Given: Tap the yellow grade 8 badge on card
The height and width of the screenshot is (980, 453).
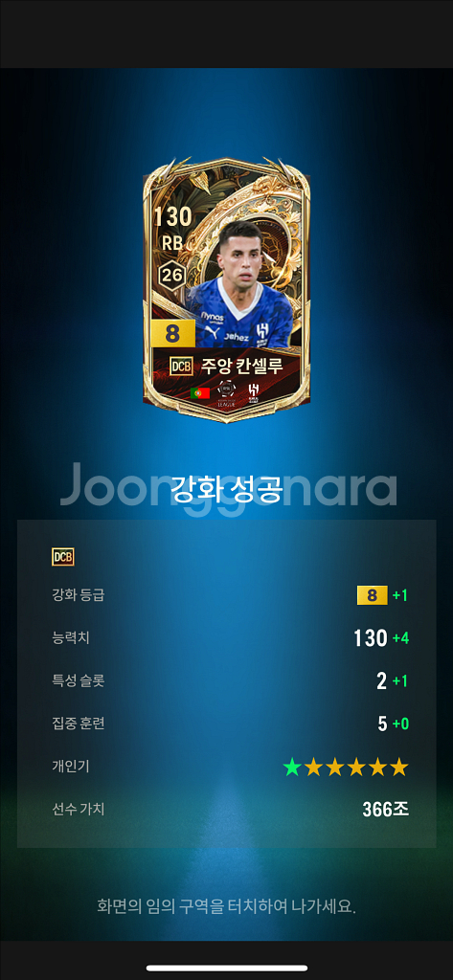Looking at the screenshot, I should click(x=172, y=334).
